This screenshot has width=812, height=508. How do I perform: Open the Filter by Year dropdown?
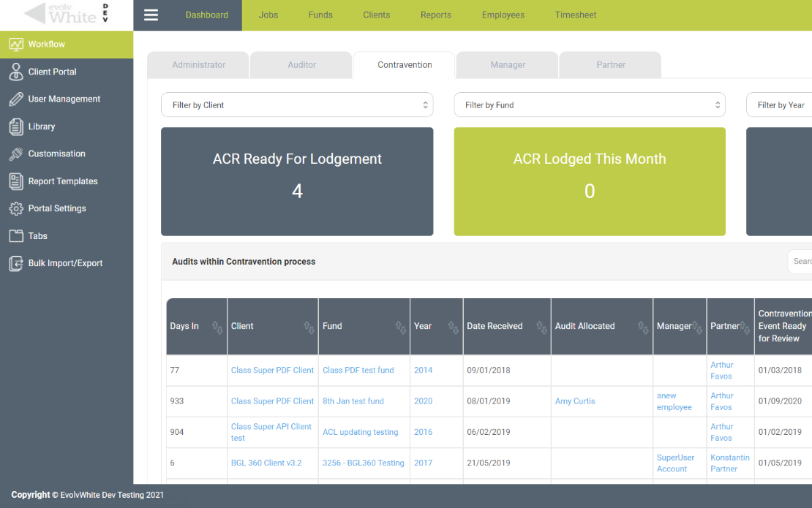click(779, 105)
